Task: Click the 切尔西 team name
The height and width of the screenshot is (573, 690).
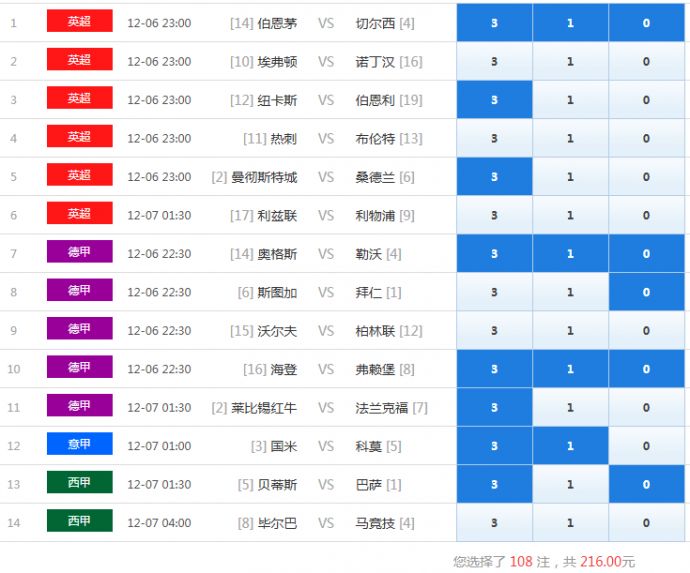Action: pos(375,23)
